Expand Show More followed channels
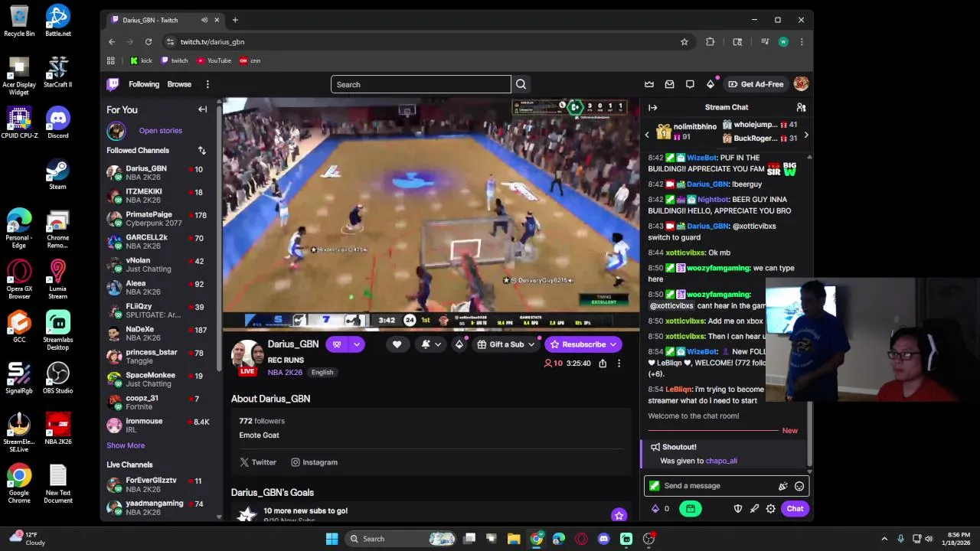 click(x=126, y=445)
